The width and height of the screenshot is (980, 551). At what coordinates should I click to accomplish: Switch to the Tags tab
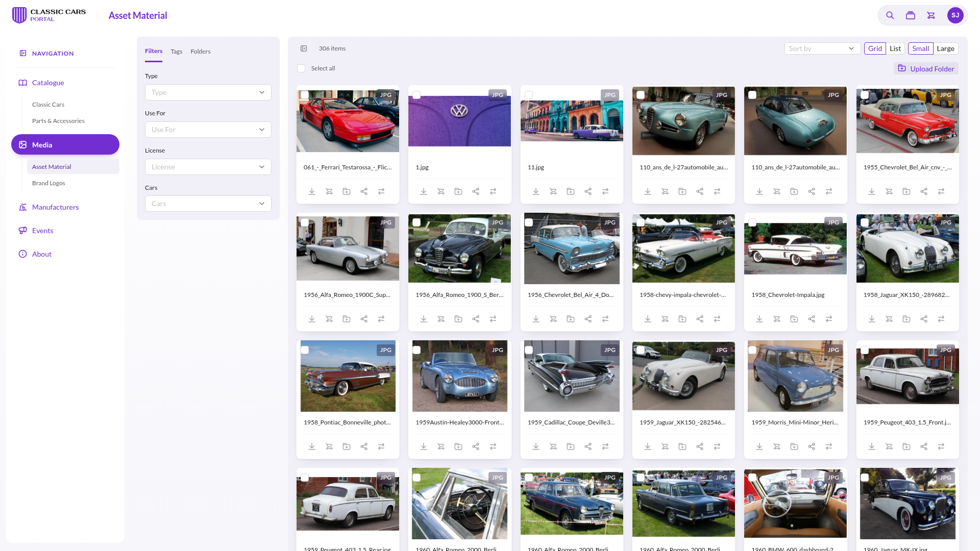pos(177,52)
